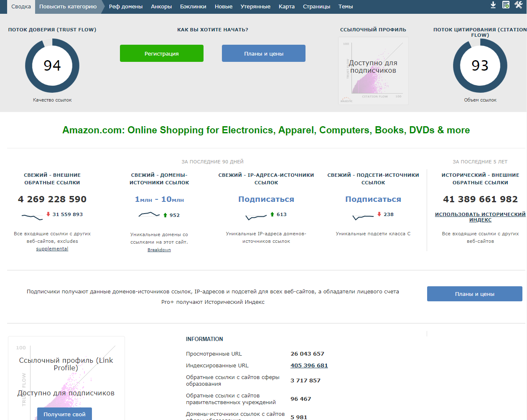Click sparkline chart beside 613
This screenshot has height=420, width=527.
(256, 216)
